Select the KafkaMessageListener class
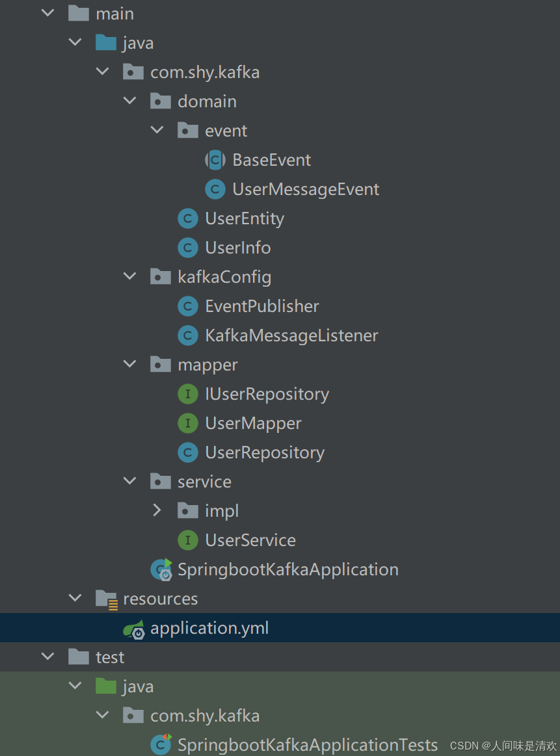Image resolution: width=560 pixels, height=756 pixels. (291, 335)
